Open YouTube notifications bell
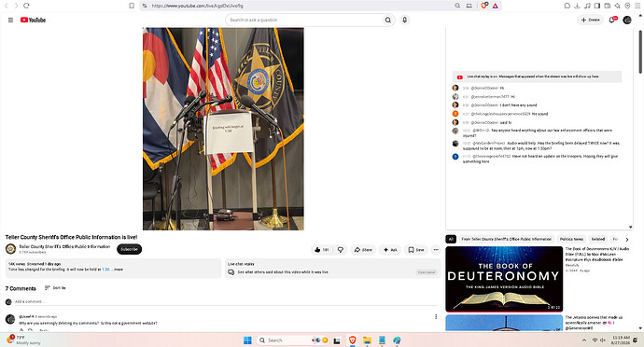Image resolution: width=644 pixels, height=347 pixels. [612, 20]
